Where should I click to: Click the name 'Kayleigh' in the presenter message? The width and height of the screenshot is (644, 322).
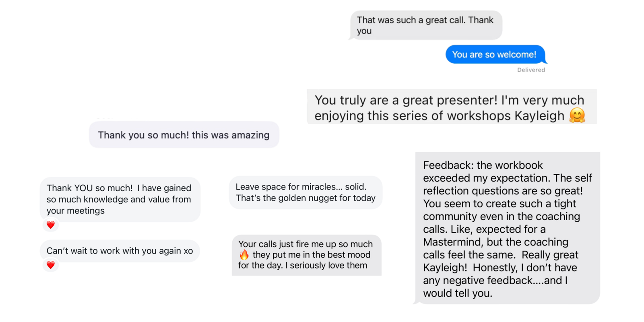coord(539,116)
